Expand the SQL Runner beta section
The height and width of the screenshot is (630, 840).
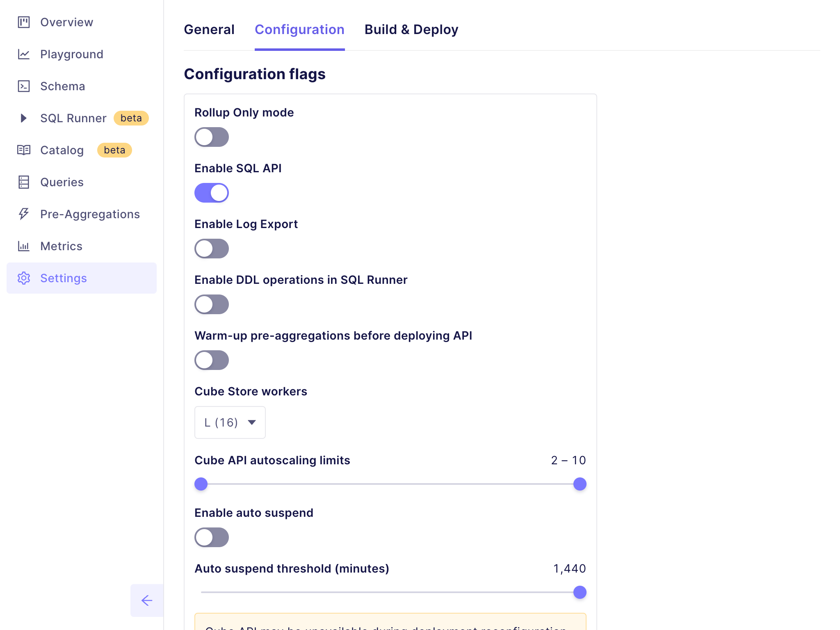tap(25, 118)
